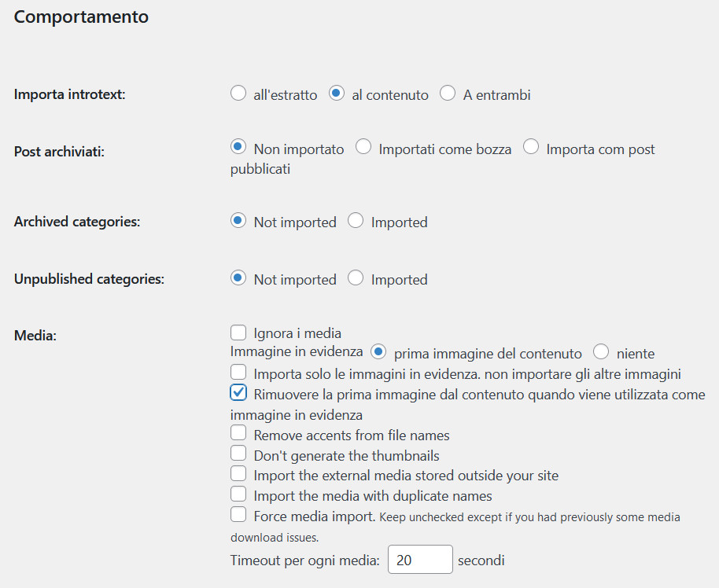Image resolution: width=719 pixels, height=588 pixels.
Task: Set Archived categories to Not imported
Action: coord(238,220)
